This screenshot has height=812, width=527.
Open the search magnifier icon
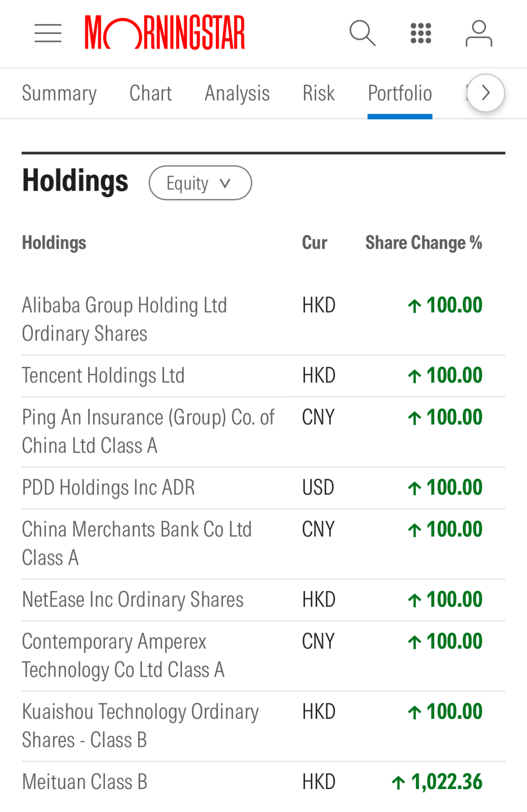363,33
